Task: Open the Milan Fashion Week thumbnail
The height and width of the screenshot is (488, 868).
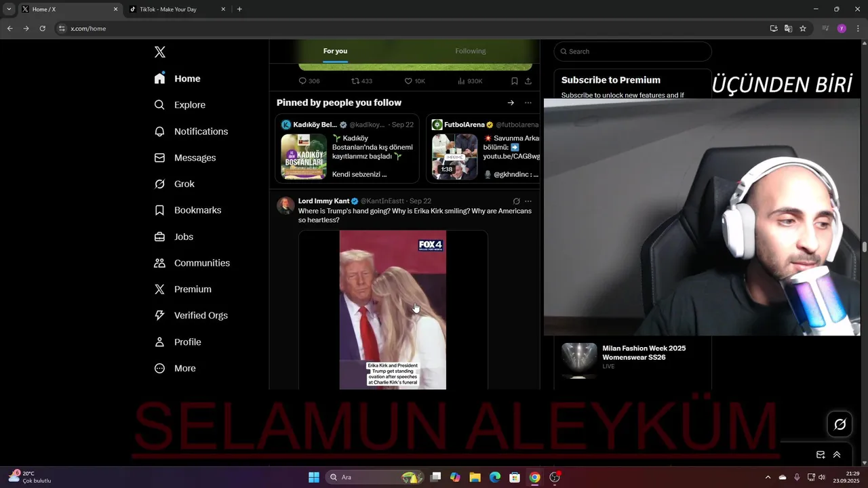Action: (x=579, y=361)
